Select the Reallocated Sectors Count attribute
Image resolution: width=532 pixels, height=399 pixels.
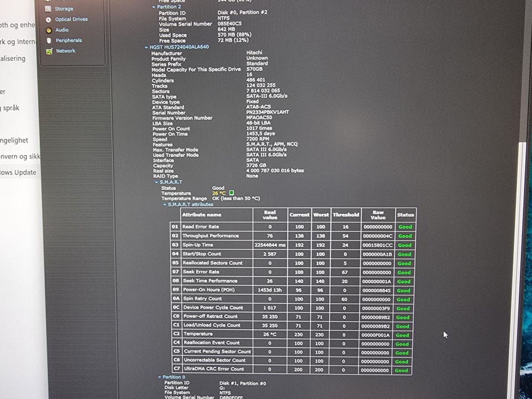(x=212, y=263)
